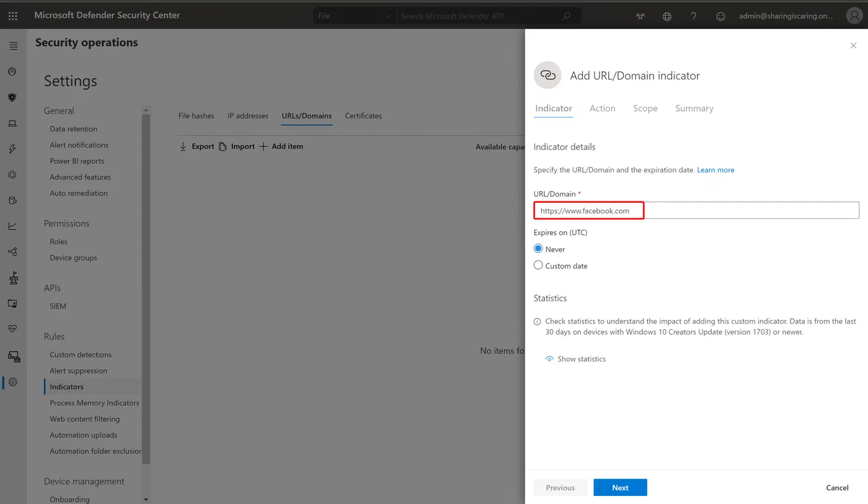Viewport: 868px width, 504px height.
Task: Go to the Scope wizard step
Action: 645,108
